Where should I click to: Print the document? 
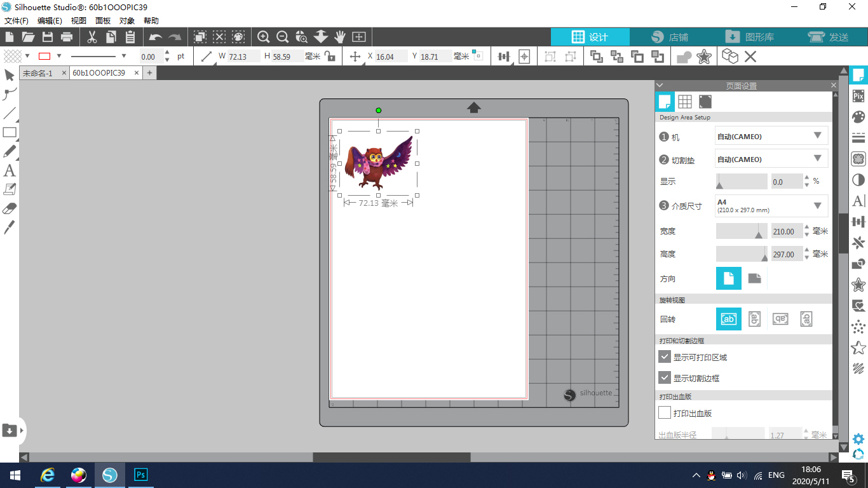66,37
